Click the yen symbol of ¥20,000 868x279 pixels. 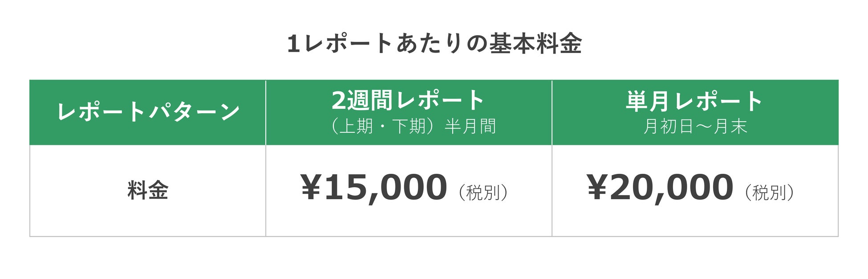[598, 187]
